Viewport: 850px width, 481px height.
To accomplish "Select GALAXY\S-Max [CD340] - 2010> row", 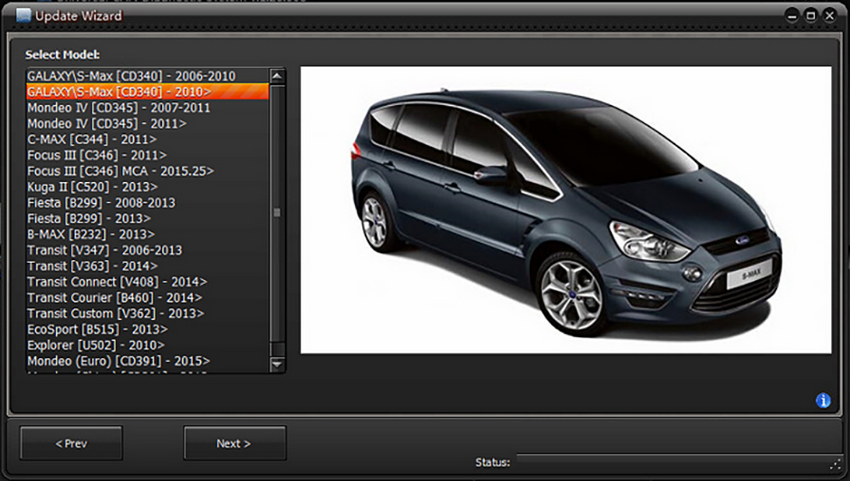I will coord(147,92).
